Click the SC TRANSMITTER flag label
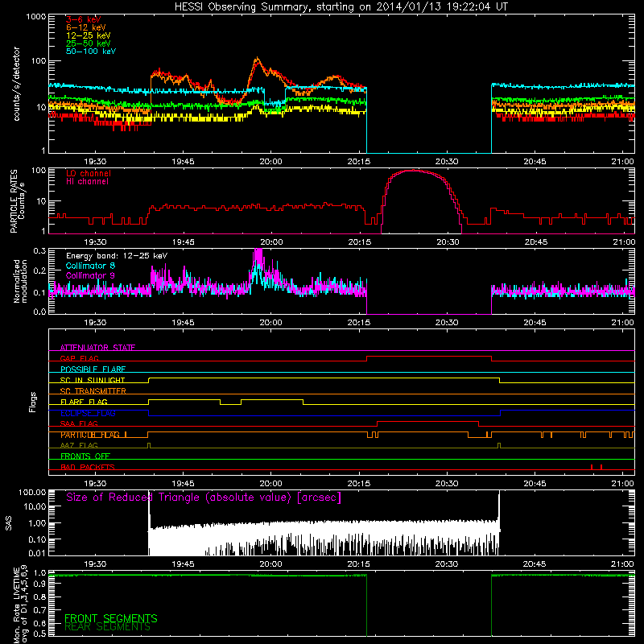This screenshot has height=644, width=644. pos(93,391)
